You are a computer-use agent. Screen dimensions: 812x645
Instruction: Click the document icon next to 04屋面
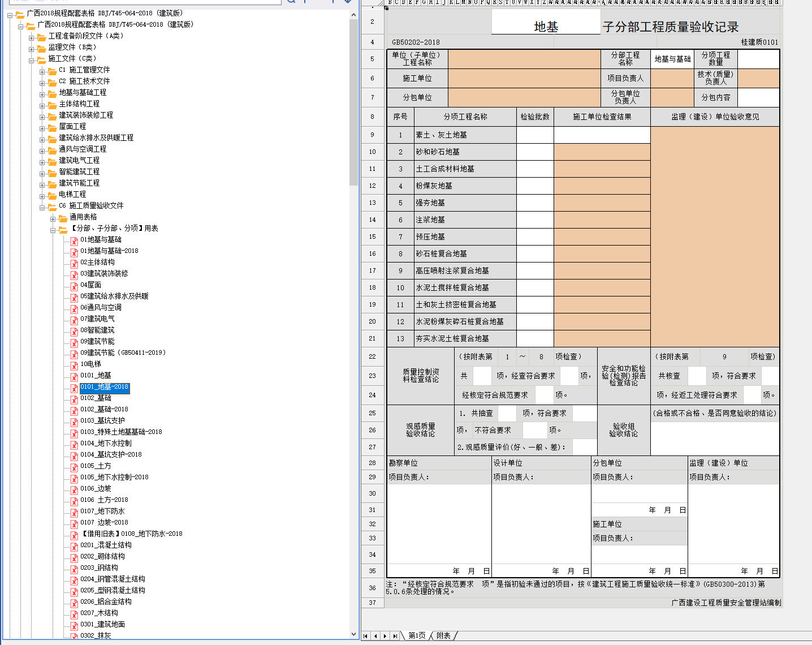point(74,286)
